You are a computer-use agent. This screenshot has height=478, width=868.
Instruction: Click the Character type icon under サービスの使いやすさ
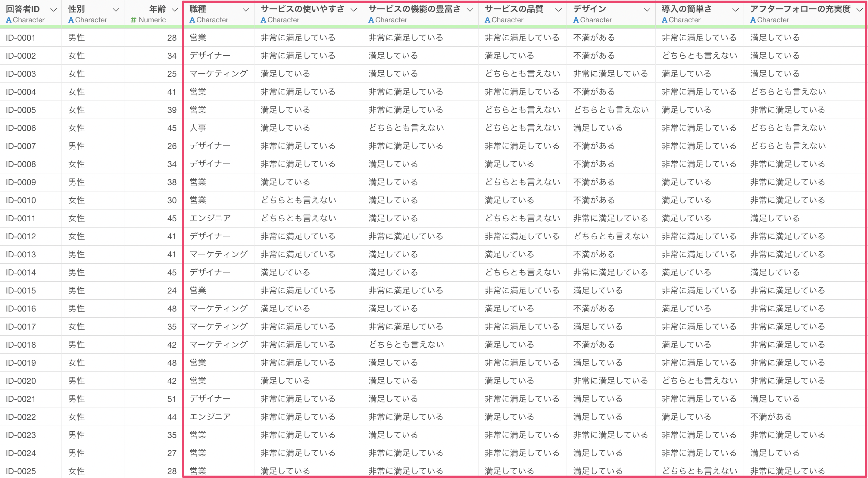point(264,20)
